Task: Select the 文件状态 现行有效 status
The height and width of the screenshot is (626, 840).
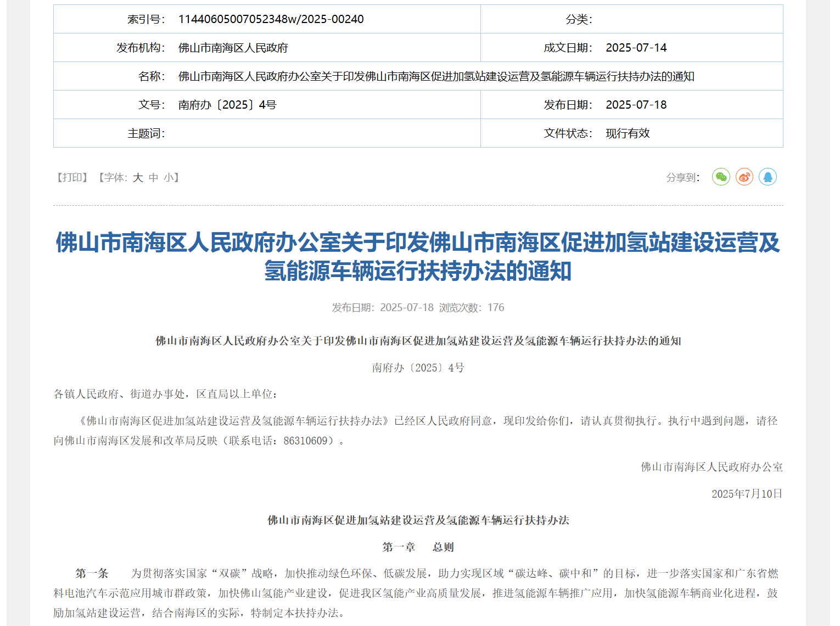Action: [626, 133]
